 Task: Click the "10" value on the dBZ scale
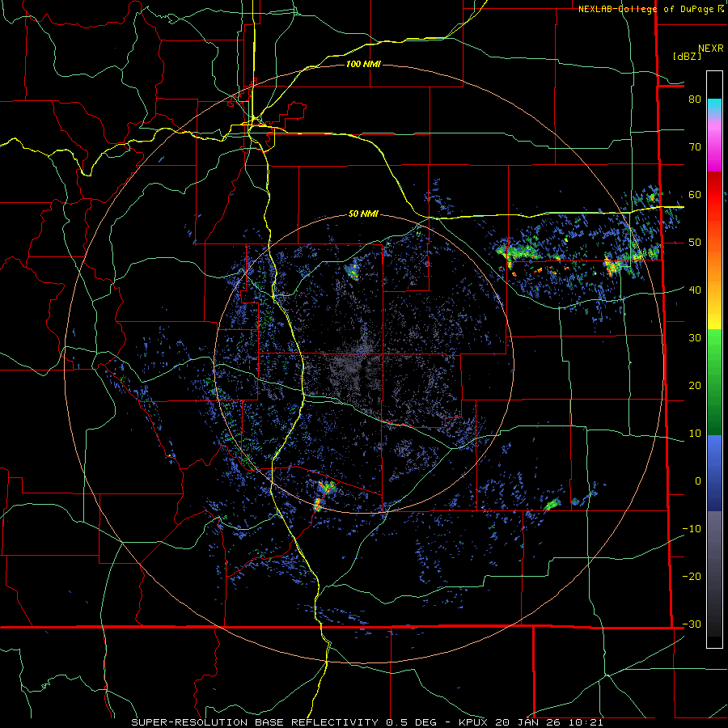(695, 434)
